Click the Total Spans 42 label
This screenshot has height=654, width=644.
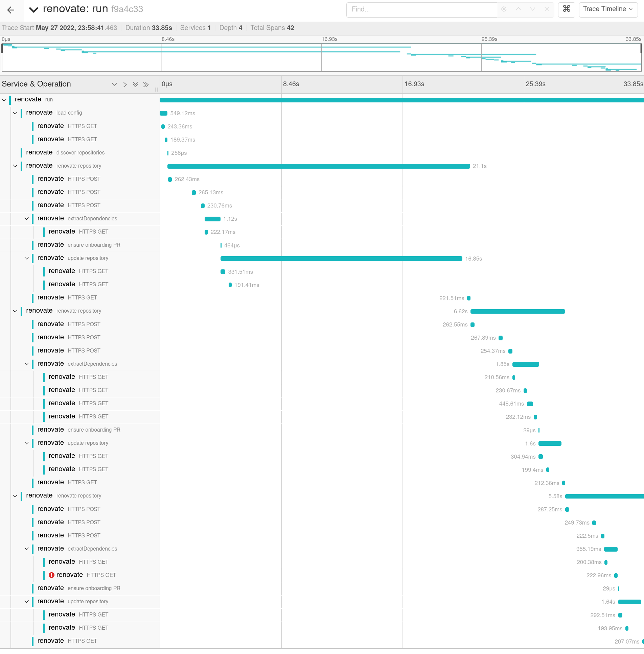(x=272, y=28)
